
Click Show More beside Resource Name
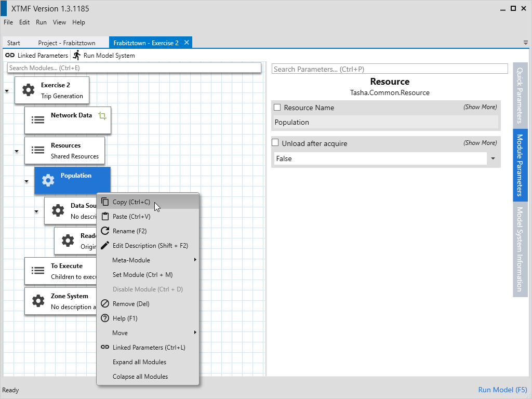(x=480, y=107)
